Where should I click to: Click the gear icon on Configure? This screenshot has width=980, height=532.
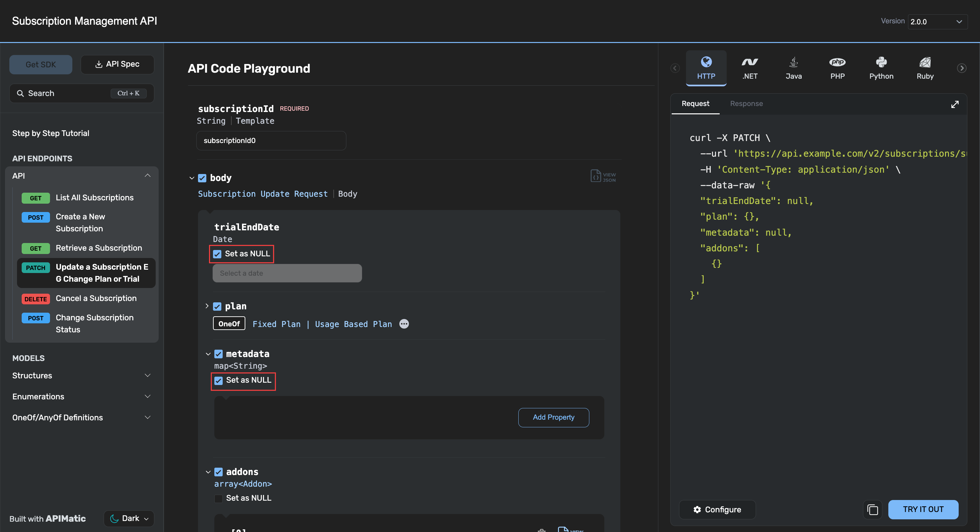(x=697, y=509)
